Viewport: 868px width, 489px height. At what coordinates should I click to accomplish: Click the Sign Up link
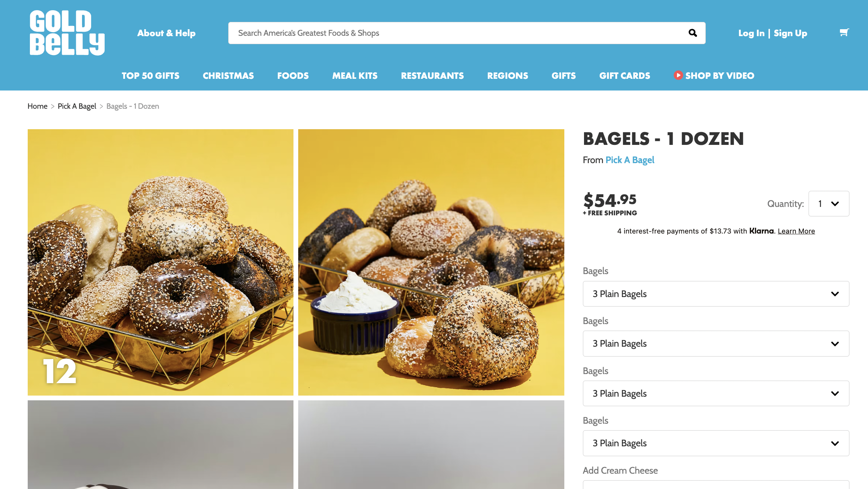click(x=790, y=33)
